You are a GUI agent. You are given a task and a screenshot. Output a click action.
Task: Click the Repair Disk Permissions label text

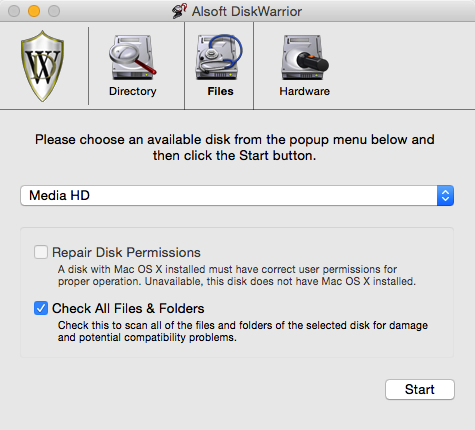(126, 252)
